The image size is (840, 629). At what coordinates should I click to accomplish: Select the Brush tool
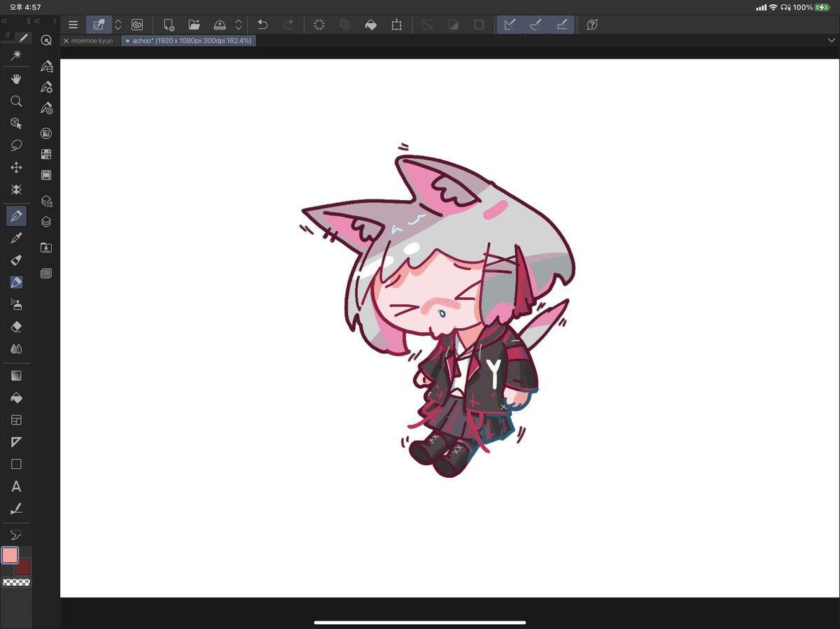coord(16,260)
